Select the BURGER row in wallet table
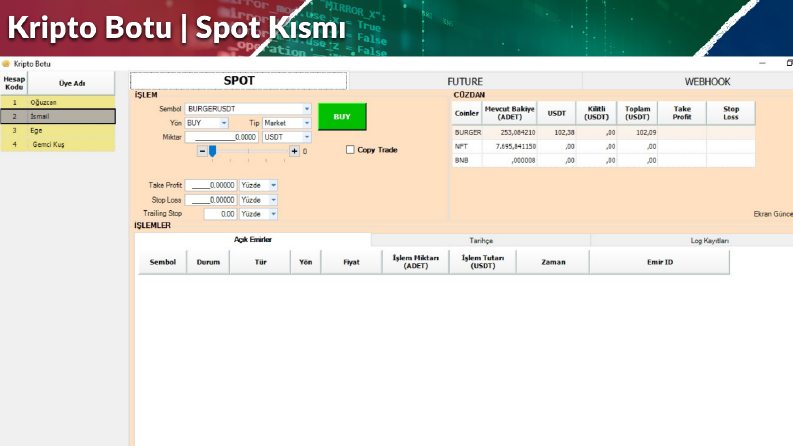The height and width of the screenshot is (446, 793). tap(603, 132)
